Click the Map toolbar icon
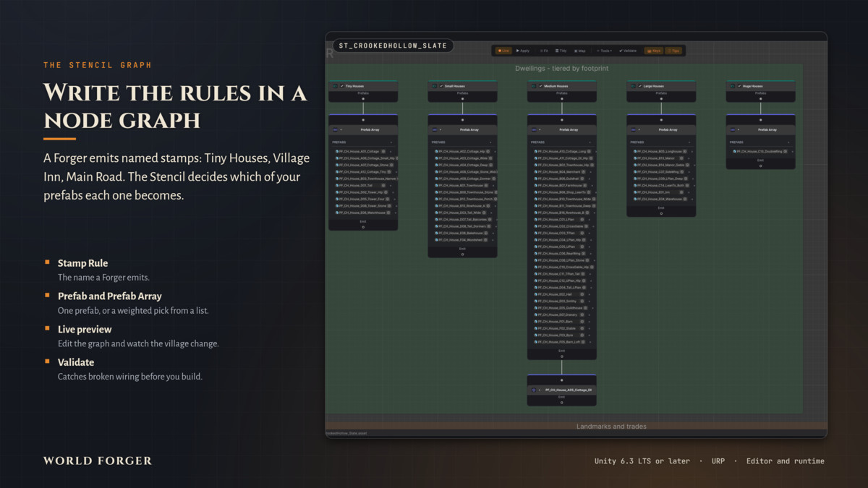868x488 pixels. [x=580, y=51]
